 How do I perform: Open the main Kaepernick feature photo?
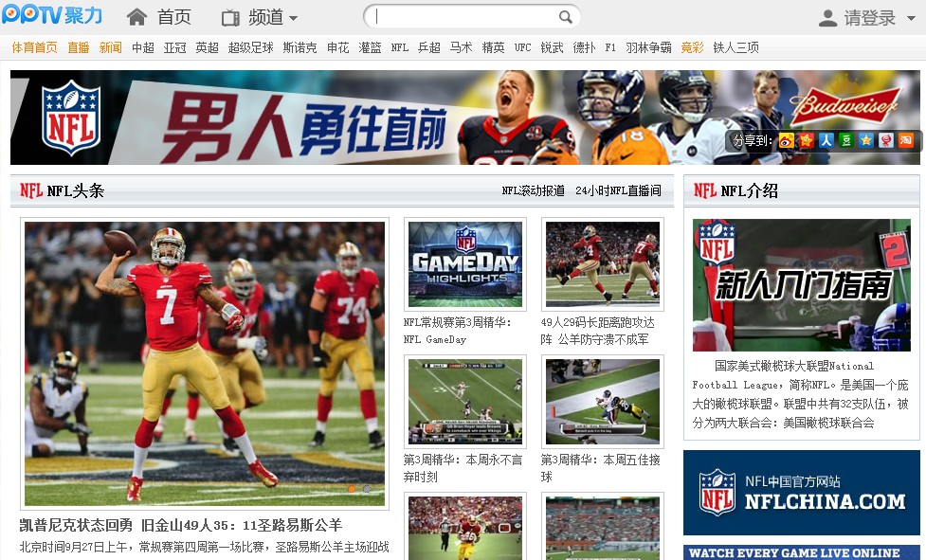[x=205, y=364]
